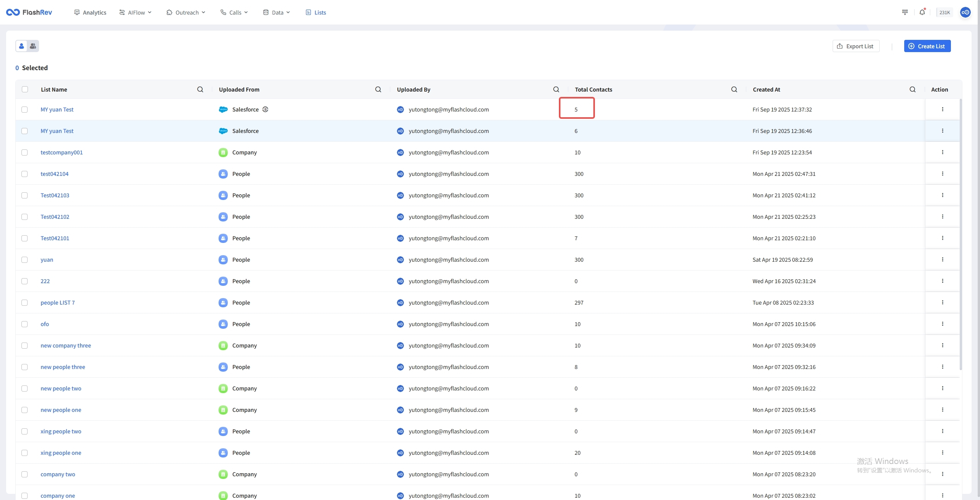Open the apps grid icon

[905, 12]
